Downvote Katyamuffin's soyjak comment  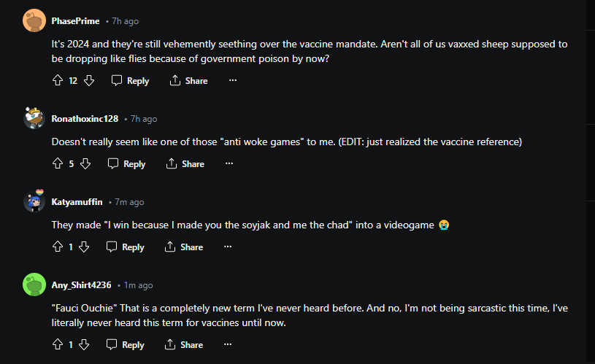point(84,247)
